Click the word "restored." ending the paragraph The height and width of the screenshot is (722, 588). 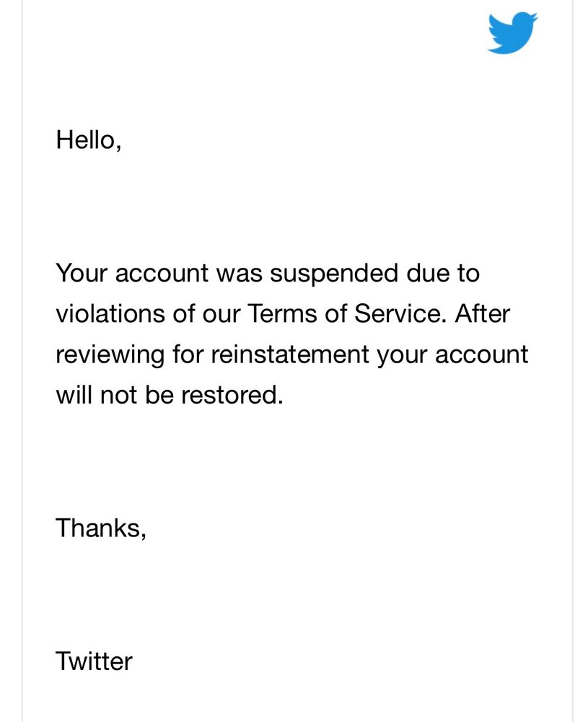pos(232,395)
